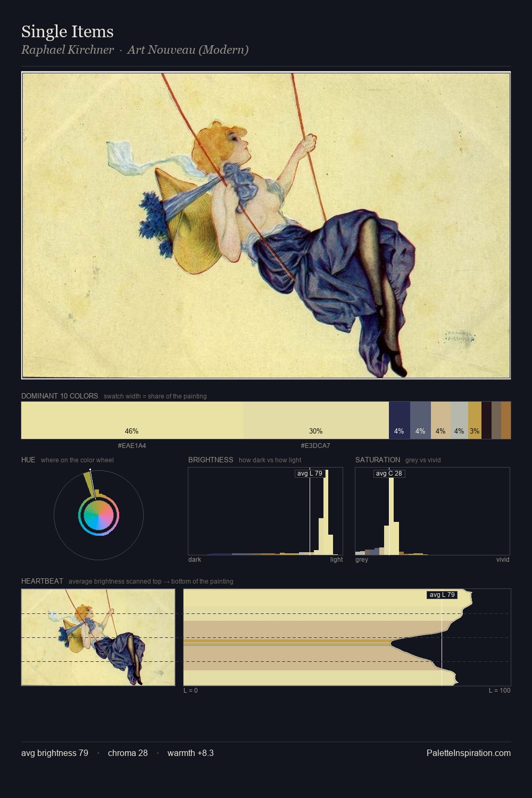Click the Single Items title

[68, 31]
